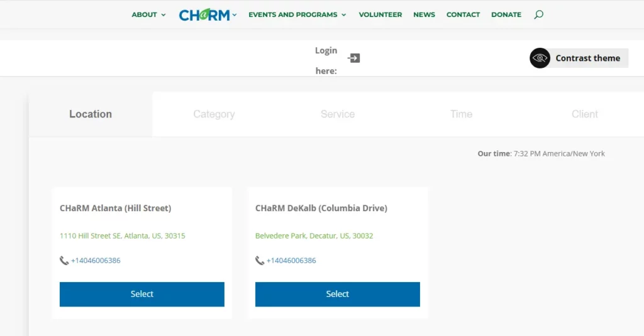Expand Events and Programs chevron
Screen dimensions: 644x336
pyautogui.click(x=344, y=15)
